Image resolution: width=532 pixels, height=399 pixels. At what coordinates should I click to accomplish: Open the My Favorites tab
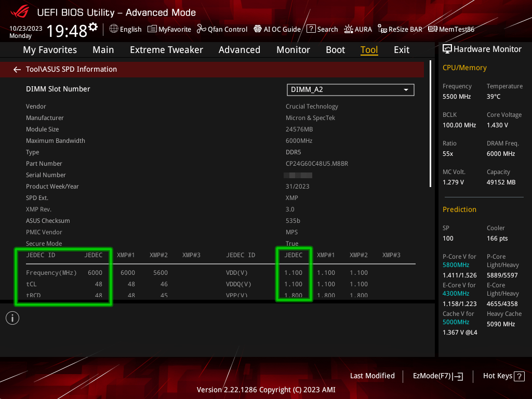pyautogui.click(x=50, y=50)
